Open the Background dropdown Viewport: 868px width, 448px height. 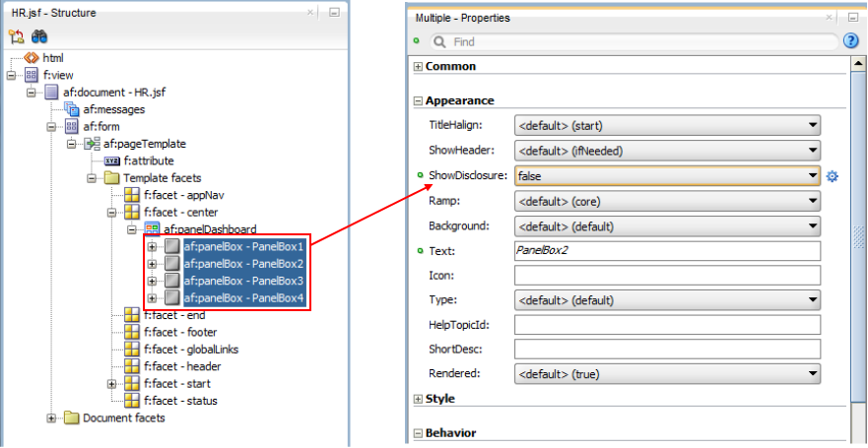point(667,225)
